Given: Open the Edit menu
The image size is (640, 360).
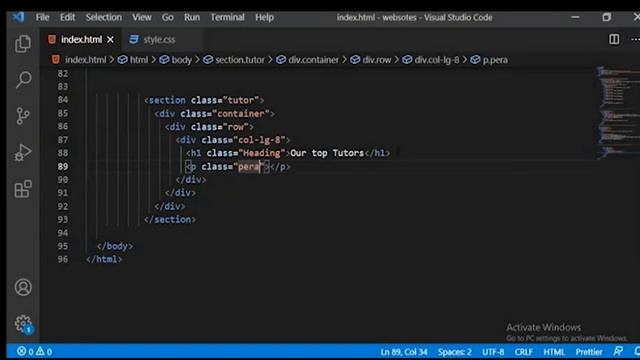Looking at the screenshot, I should [x=67, y=17].
